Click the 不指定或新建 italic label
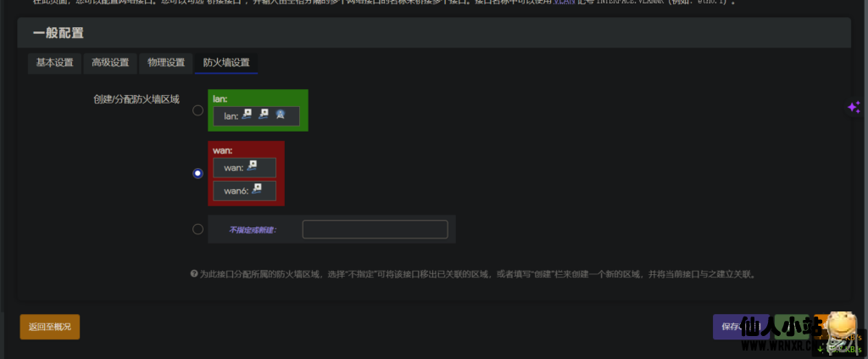868x359 pixels. click(253, 229)
